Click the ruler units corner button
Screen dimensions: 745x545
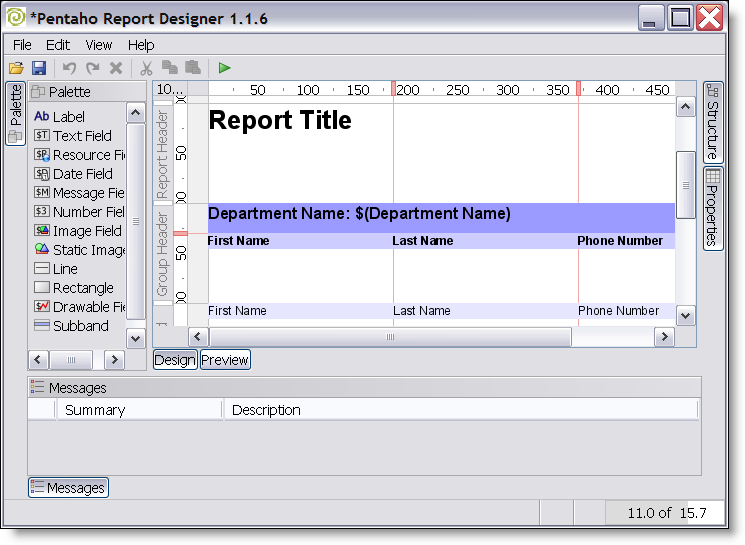pyautogui.click(x=170, y=89)
